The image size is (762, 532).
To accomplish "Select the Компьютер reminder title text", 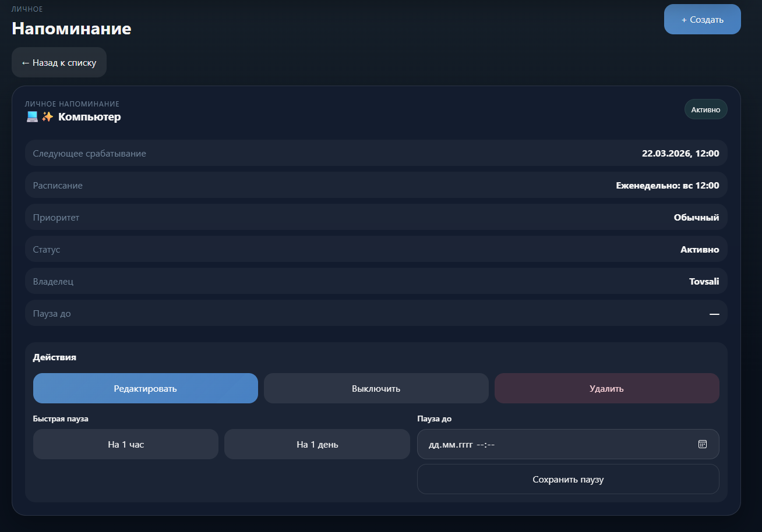I will pyautogui.click(x=90, y=117).
